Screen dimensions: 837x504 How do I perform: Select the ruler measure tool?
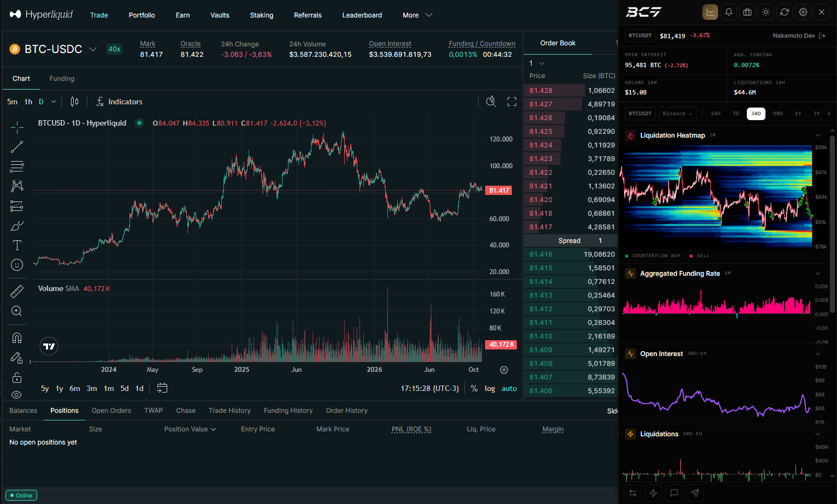coord(17,292)
